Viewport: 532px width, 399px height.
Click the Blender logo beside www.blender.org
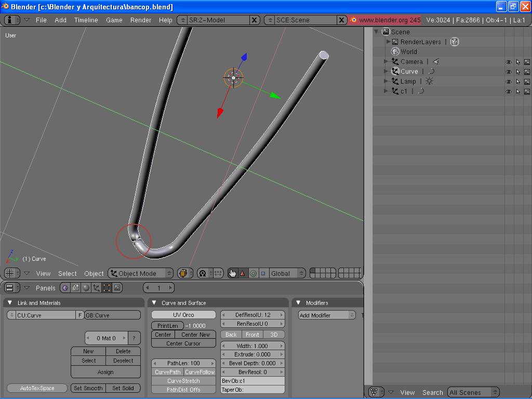pyautogui.click(x=353, y=20)
